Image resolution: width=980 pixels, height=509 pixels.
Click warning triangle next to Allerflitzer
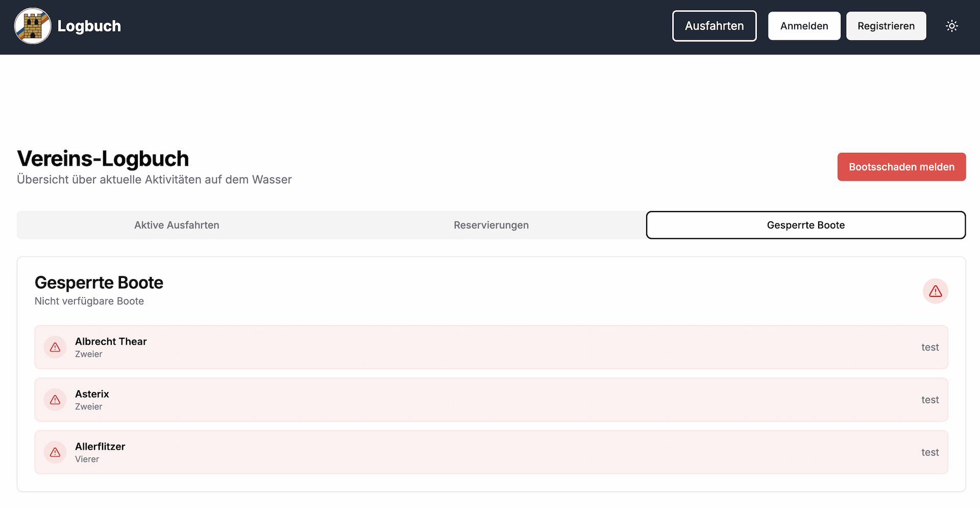pyautogui.click(x=55, y=452)
